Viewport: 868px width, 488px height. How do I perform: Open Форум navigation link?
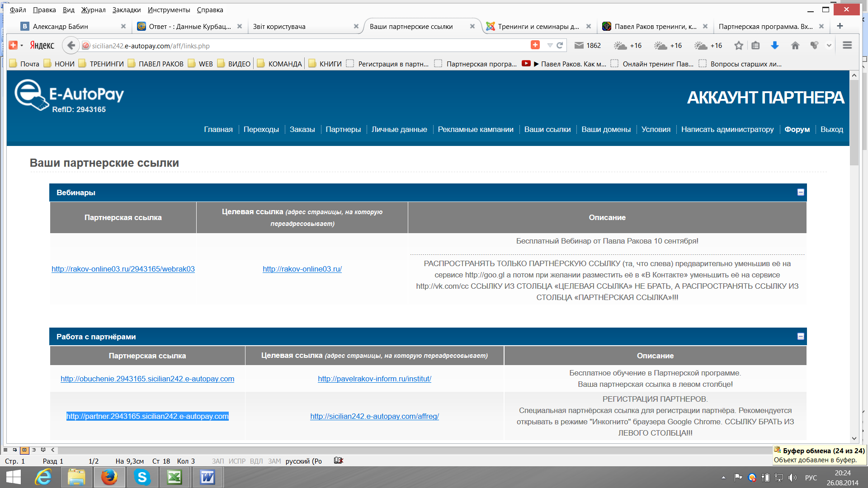point(797,129)
